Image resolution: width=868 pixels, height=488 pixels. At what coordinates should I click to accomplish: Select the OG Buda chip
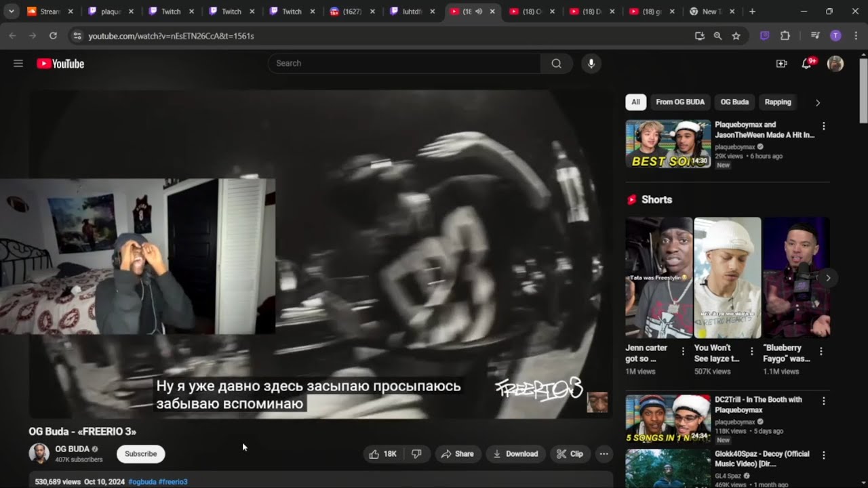(x=734, y=102)
